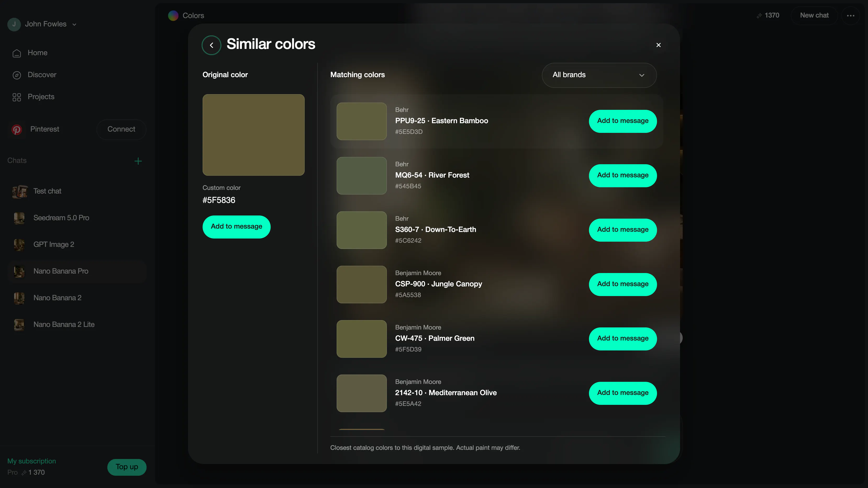The height and width of the screenshot is (488, 868).
Task: Open the Nano Banana 2 Lite chat
Action: pyautogui.click(x=77, y=325)
